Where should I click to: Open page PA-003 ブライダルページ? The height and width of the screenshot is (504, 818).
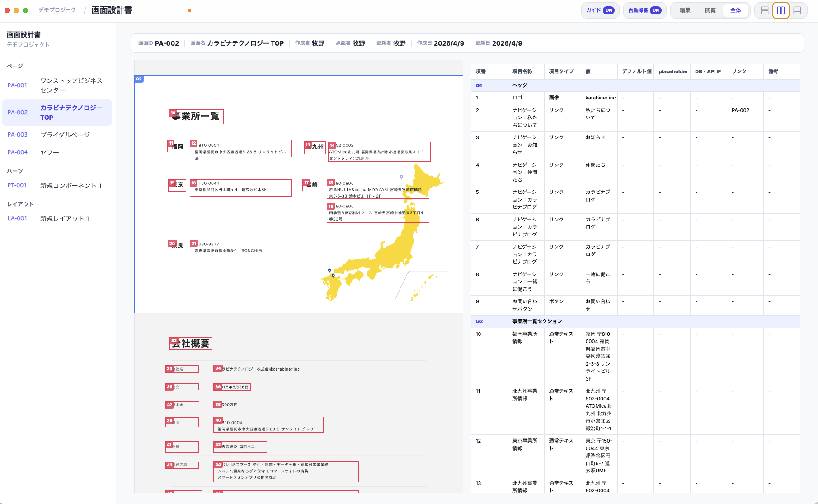pyautogui.click(x=57, y=135)
